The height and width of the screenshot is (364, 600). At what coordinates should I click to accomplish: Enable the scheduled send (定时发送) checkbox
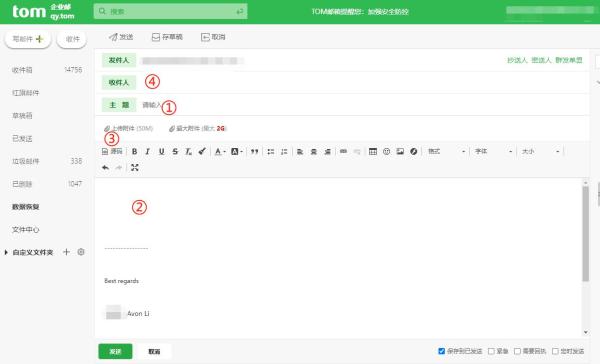click(x=555, y=351)
